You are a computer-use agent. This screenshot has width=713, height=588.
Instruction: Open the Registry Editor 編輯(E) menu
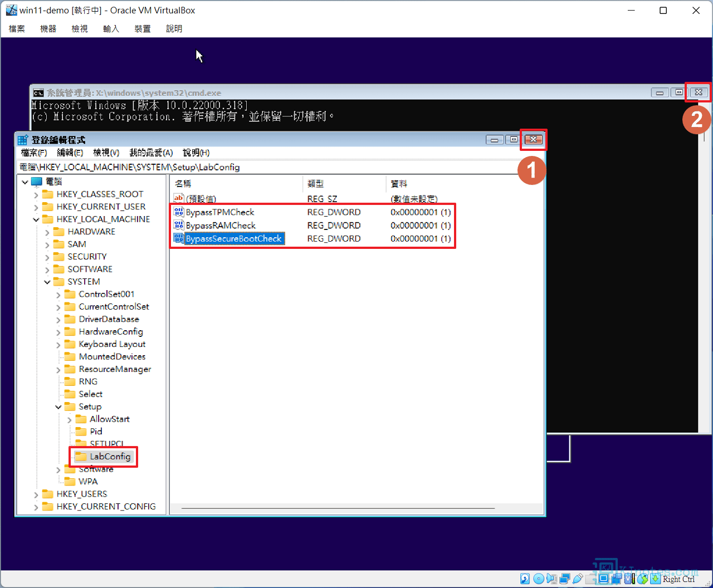click(x=70, y=153)
